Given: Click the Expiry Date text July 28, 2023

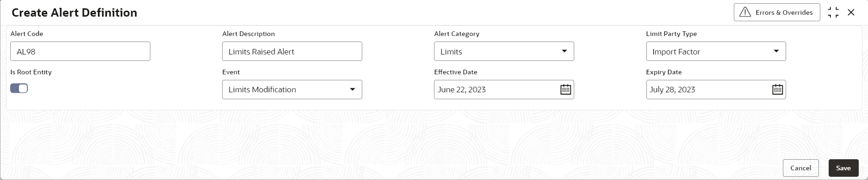Looking at the screenshot, I should click(x=672, y=90).
